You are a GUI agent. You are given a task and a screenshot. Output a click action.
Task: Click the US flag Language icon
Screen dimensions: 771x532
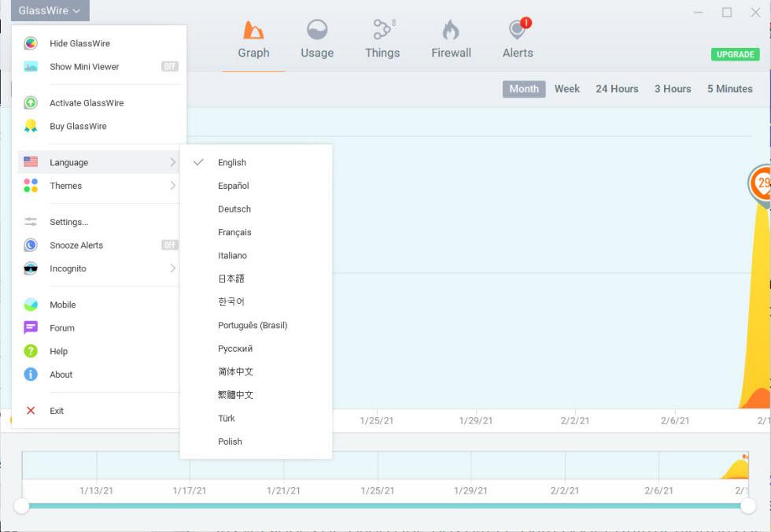(31, 162)
